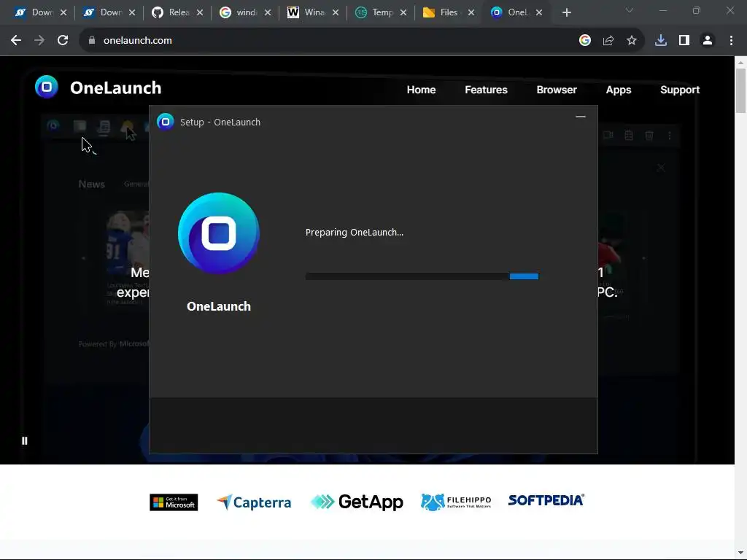
Task: Click the demo carousel right arrow
Action: click(643, 258)
